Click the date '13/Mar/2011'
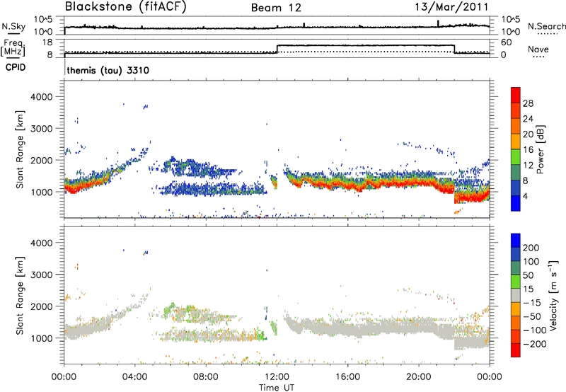The width and height of the screenshot is (566, 392). [451, 7]
